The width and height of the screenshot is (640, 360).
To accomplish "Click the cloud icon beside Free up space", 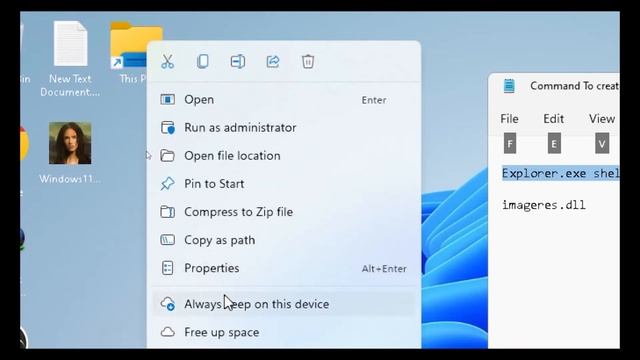I will point(167,332).
